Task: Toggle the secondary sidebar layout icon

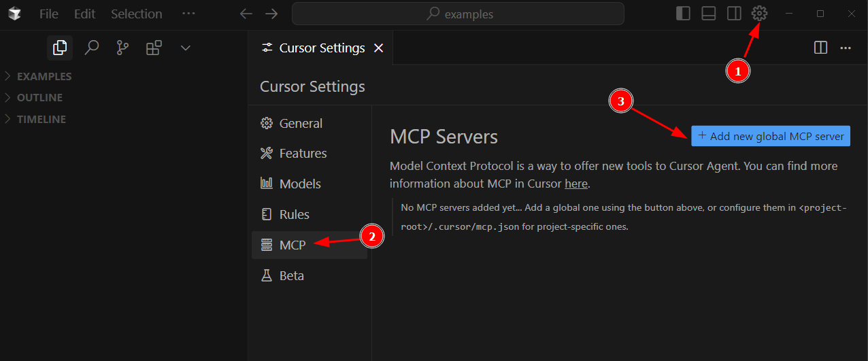Action: [733, 14]
